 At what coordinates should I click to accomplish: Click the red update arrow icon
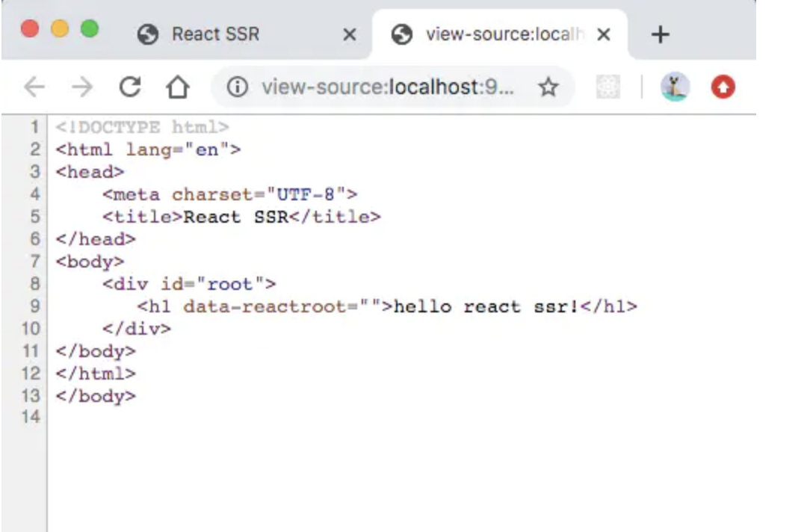[x=723, y=88]
